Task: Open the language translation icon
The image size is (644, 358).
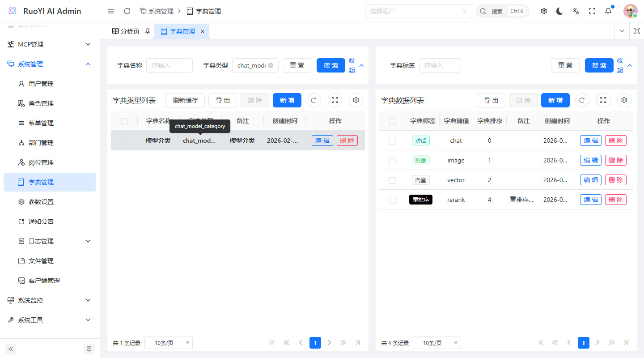Action: (x=576, y=11)
